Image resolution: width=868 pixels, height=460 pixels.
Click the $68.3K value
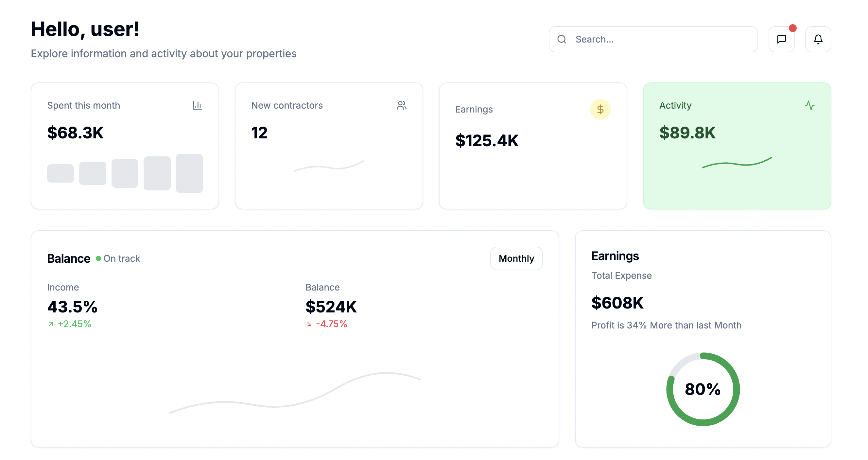point(75,133)
